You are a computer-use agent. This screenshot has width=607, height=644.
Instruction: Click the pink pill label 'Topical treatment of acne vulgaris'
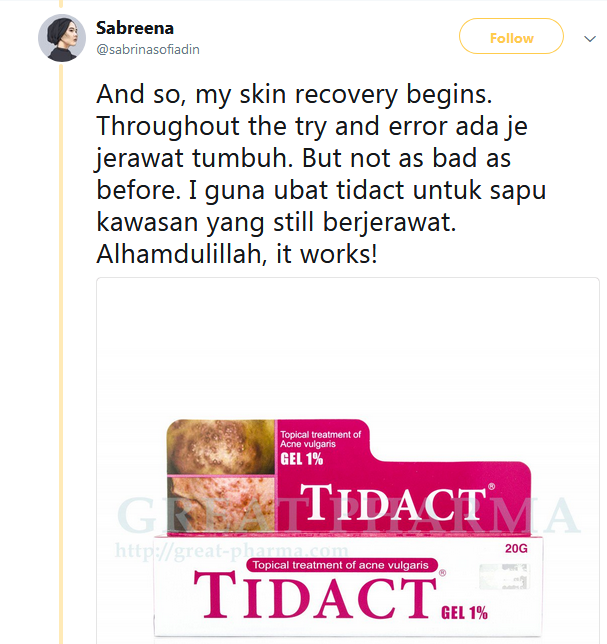pyautogui.click(x=341, y=565)
